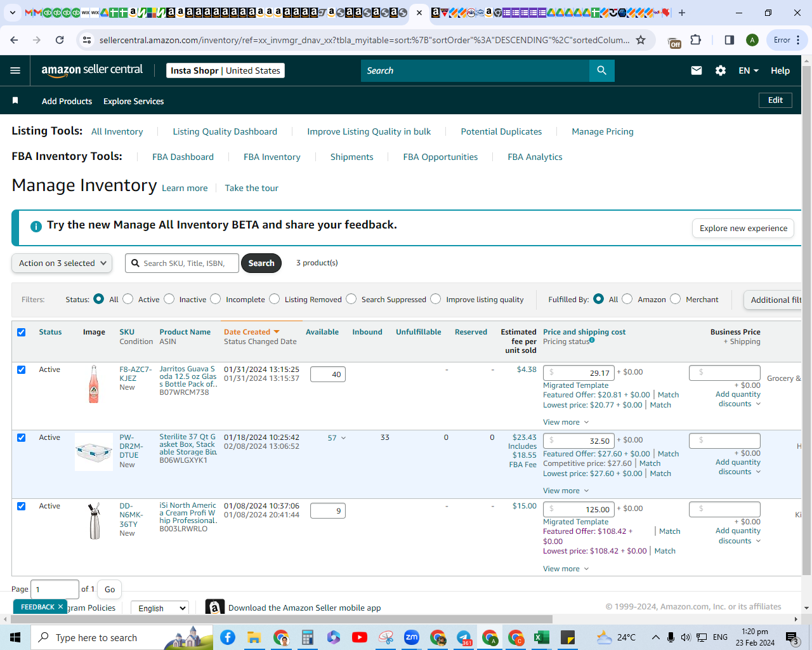The image size is (812, 650).
Task: Sort by the Date Created column
Action: pos(251,332)
